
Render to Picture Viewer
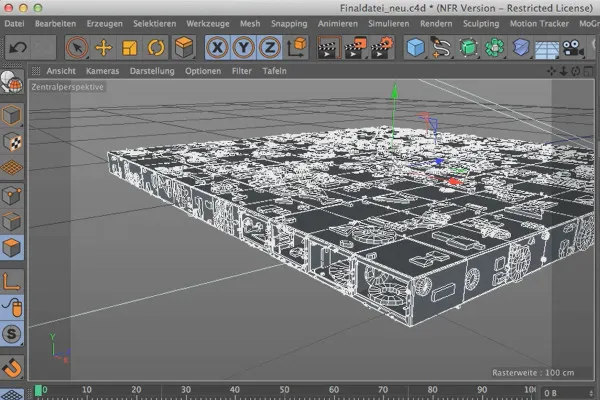tap(355, 48)
